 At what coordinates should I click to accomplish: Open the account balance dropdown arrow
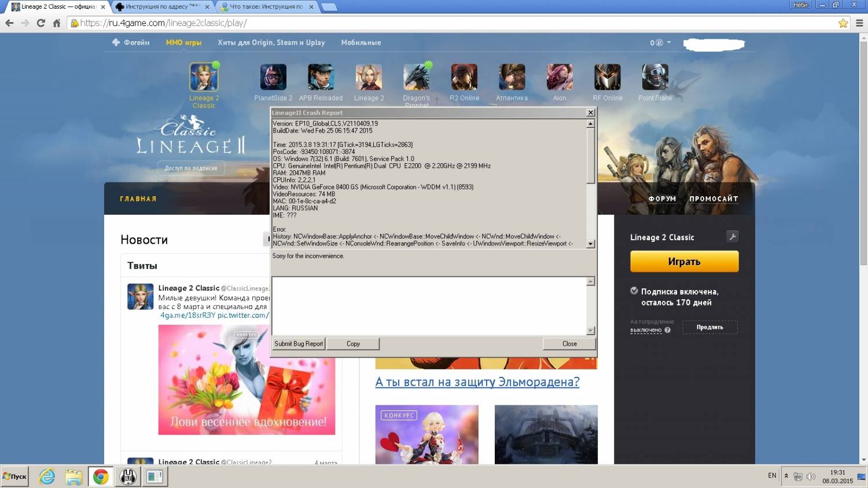tap(669, 42)
